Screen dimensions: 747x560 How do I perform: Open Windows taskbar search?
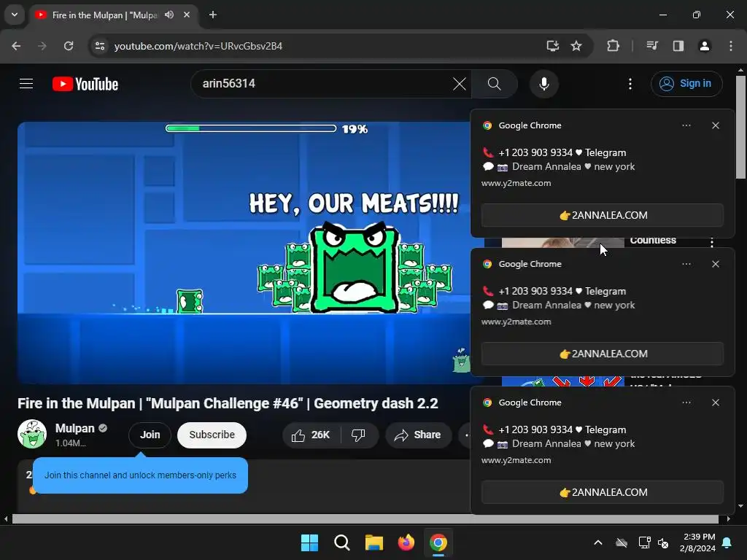[x=341, y=542]
